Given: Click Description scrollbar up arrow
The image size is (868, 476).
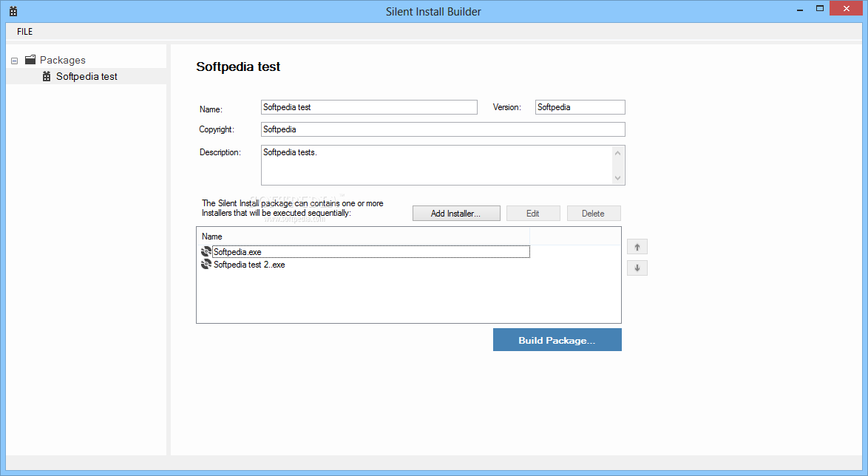Looking at the screenshot, I should pyautogui.click(x=618, y=153).
